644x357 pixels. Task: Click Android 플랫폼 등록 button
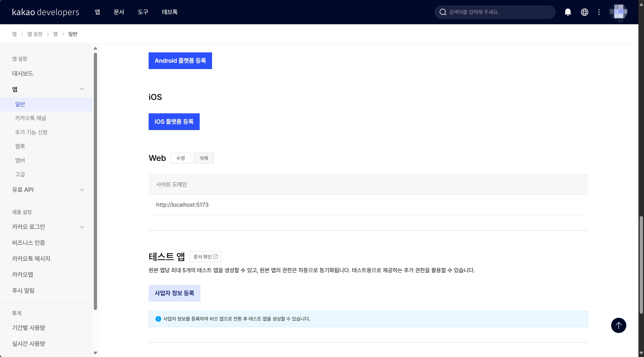(180, 61)
